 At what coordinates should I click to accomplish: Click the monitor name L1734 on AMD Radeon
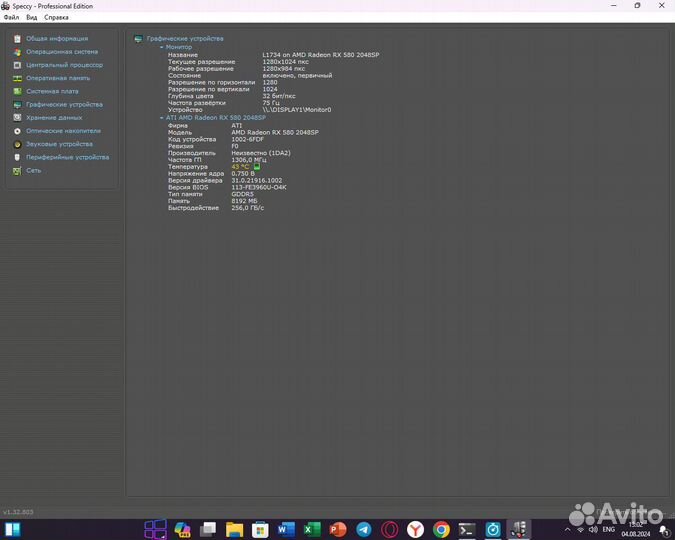(x=321, y=55)
